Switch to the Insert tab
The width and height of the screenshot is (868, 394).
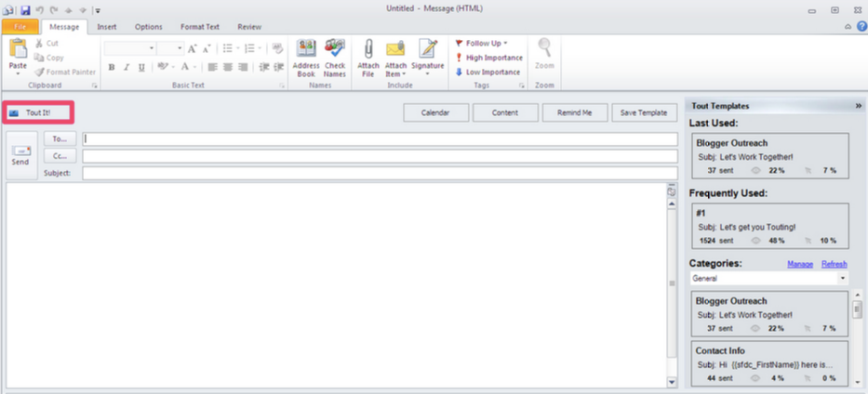click(107, 27)
